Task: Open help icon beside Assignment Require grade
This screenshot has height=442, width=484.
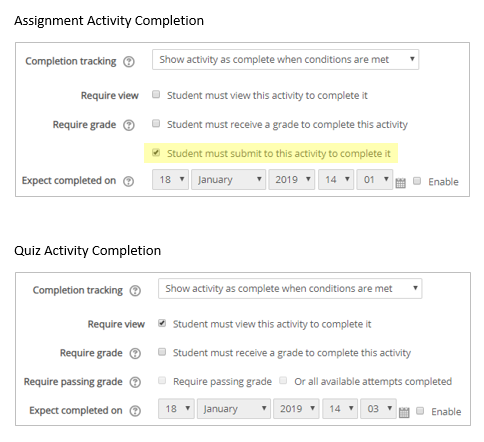Action: point(129,125)
